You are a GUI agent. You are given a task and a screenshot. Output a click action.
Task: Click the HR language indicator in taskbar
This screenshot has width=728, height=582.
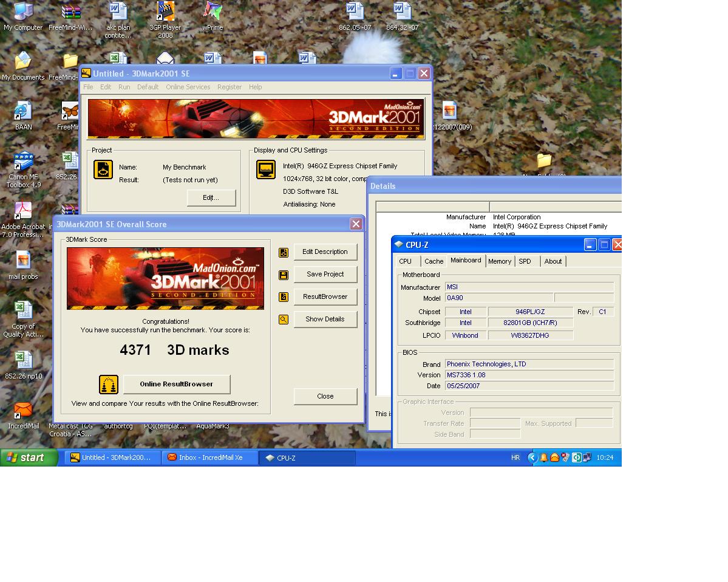[515, 457]
